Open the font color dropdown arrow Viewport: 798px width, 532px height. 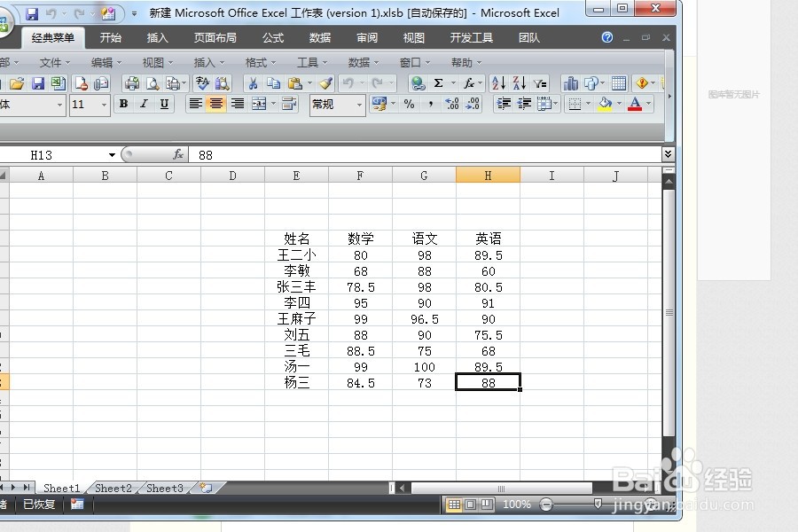pos(649,104)
